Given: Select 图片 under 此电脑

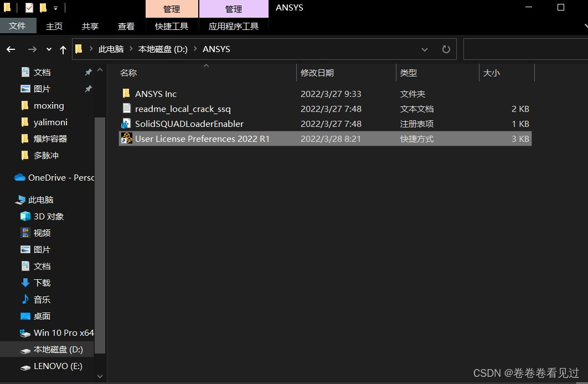Looking at the screenshot, I should (42, 249).
